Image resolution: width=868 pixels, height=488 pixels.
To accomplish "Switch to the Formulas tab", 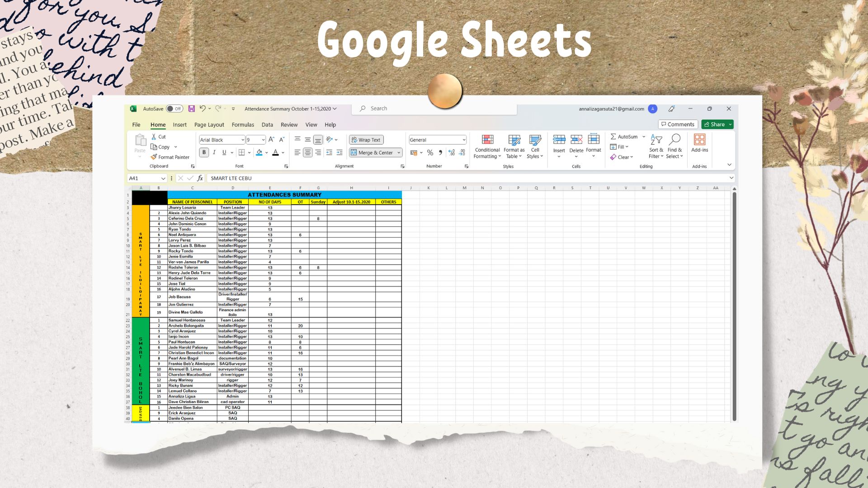I will coord(243,125).
